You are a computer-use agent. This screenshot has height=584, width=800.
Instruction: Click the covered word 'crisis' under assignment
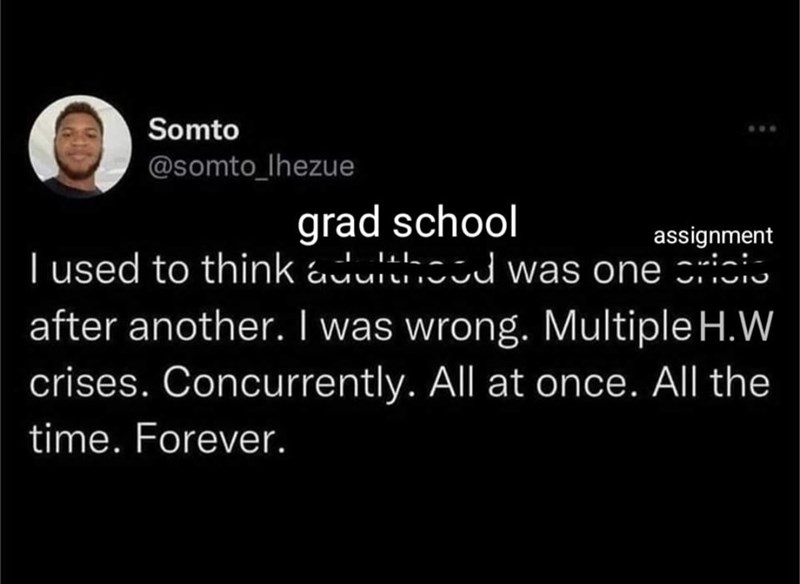pos(720,269)
